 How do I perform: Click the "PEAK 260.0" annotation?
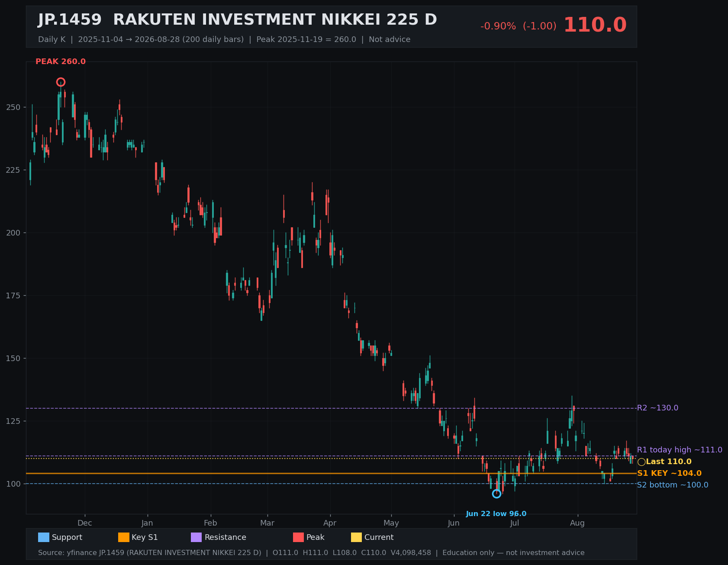click(x=61, y=62)
